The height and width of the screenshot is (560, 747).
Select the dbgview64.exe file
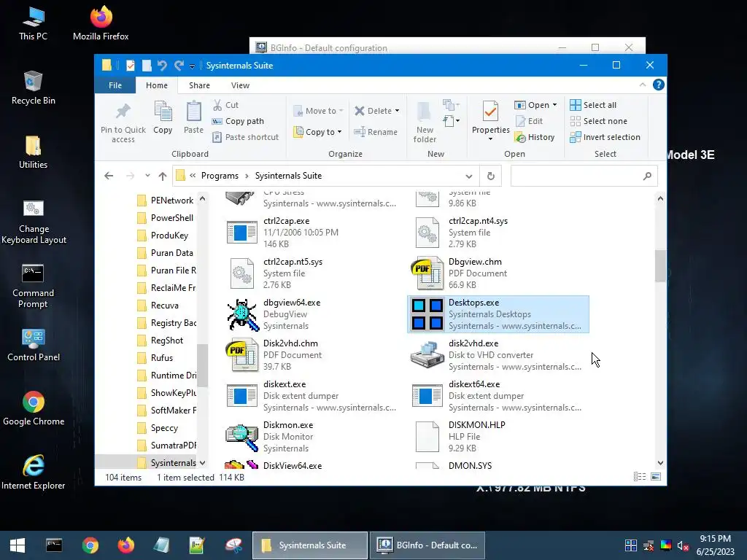click(312, 314)
